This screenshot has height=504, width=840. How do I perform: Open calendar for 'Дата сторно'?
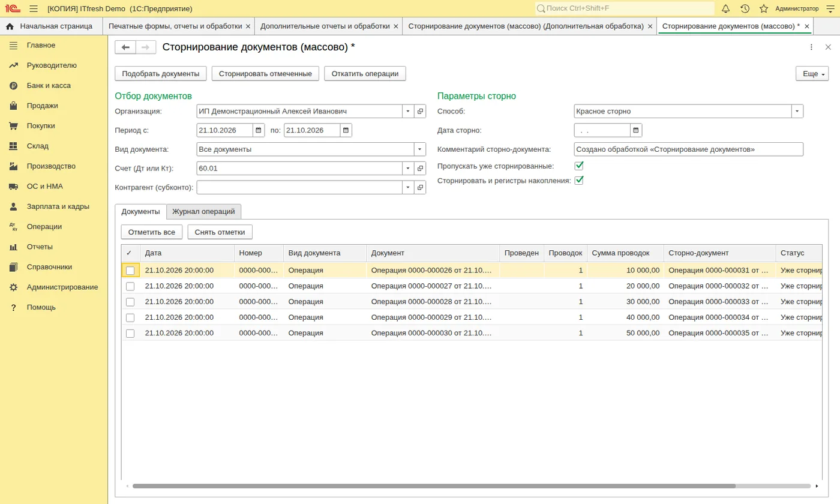[636, 130]
